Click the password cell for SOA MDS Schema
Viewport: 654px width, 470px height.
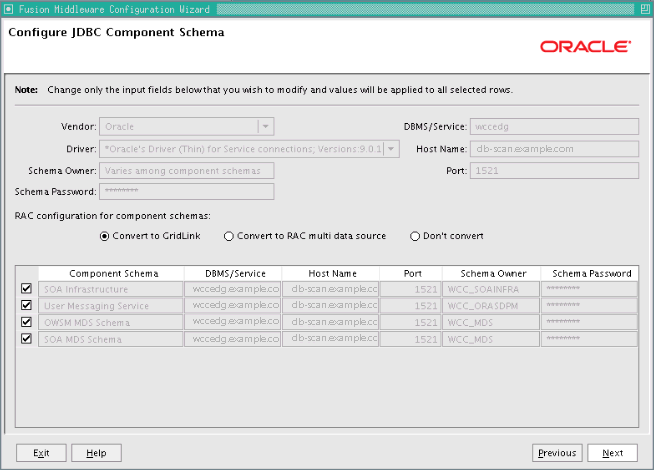pos(589,339)
